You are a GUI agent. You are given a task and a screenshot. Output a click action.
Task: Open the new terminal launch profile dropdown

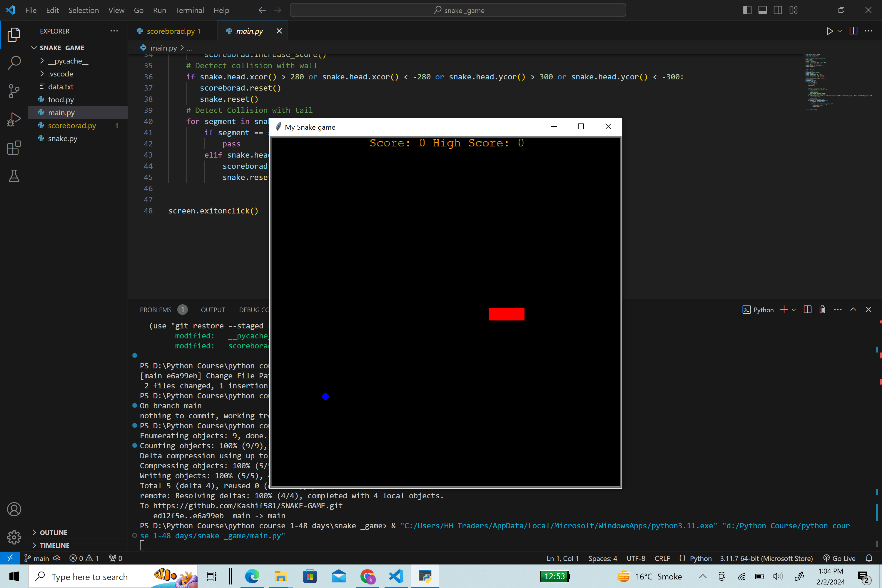coord(794,309)
